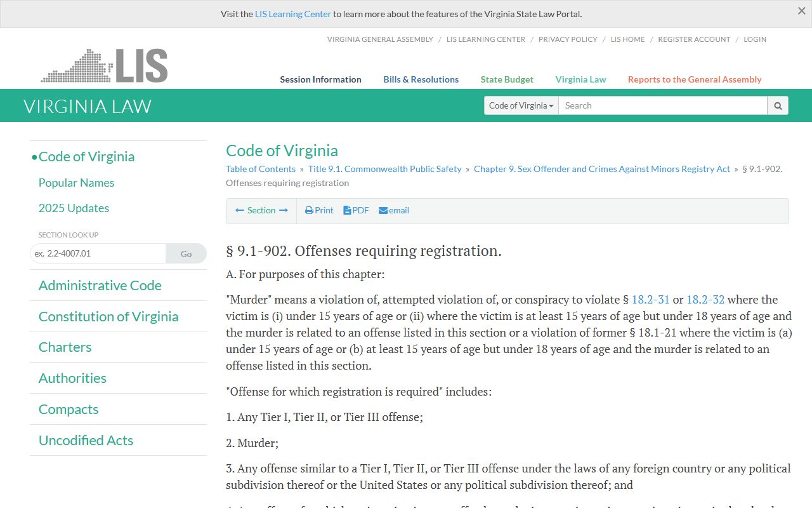Open Compacts in sidebar
Viewport: 812px width, 508px height.
pos(69,409)
